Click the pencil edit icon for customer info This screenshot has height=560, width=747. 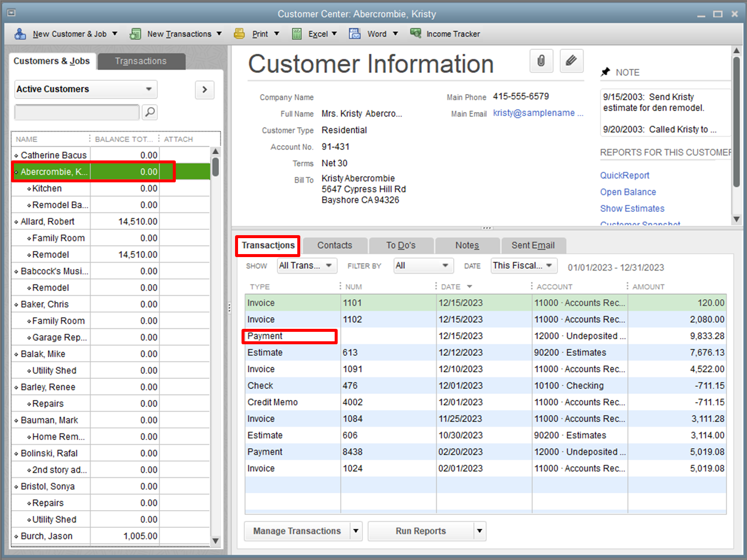pyautogui.click(x=571, y=61)
